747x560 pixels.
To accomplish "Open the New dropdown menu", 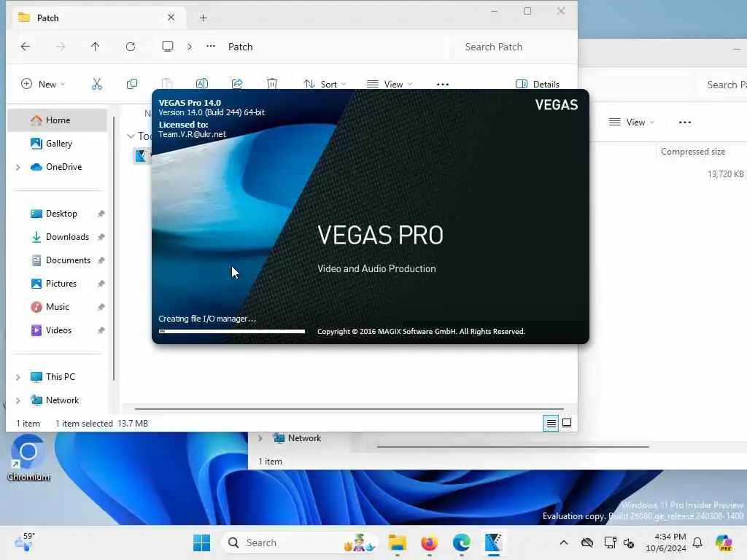I will 43,85.
